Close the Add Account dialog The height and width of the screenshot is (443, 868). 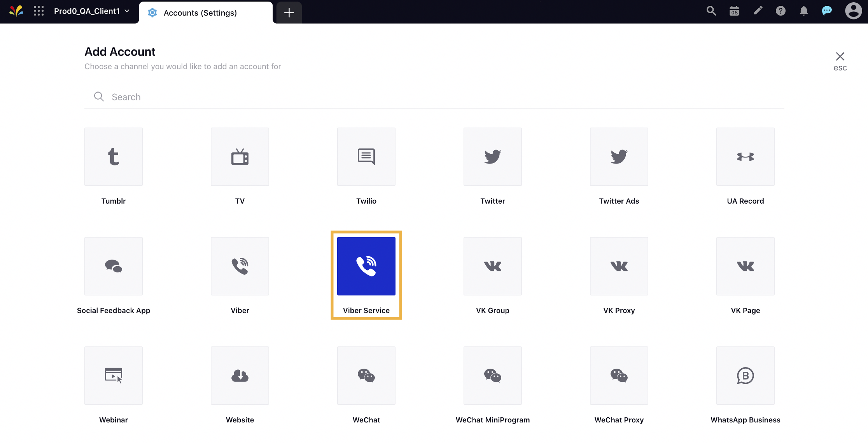click(x=840, y=56)
